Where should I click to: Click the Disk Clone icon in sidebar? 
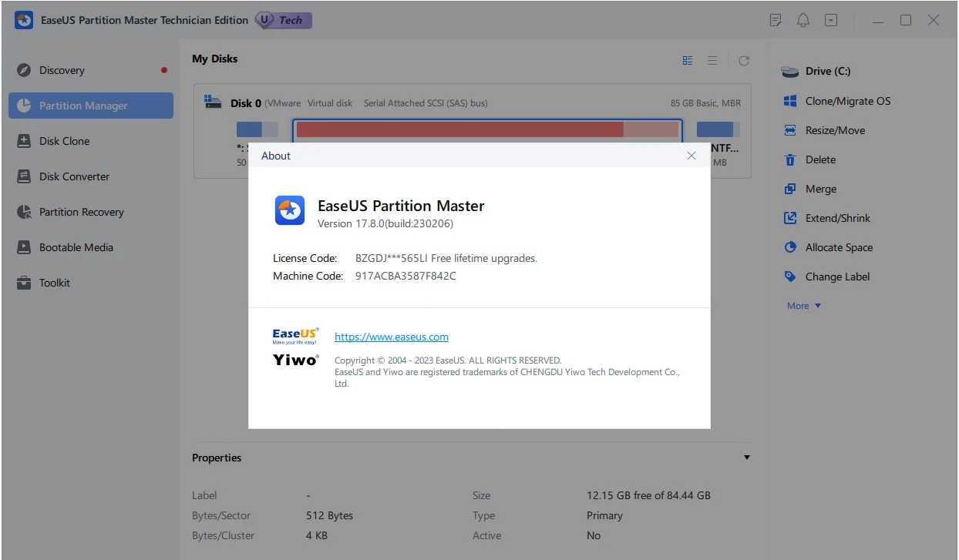[24, 141]
